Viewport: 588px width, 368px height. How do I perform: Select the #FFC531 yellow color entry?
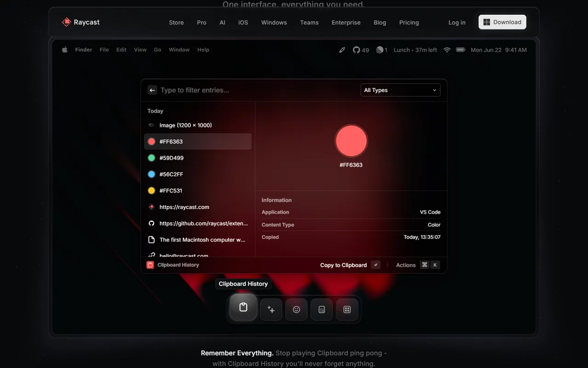198,190
